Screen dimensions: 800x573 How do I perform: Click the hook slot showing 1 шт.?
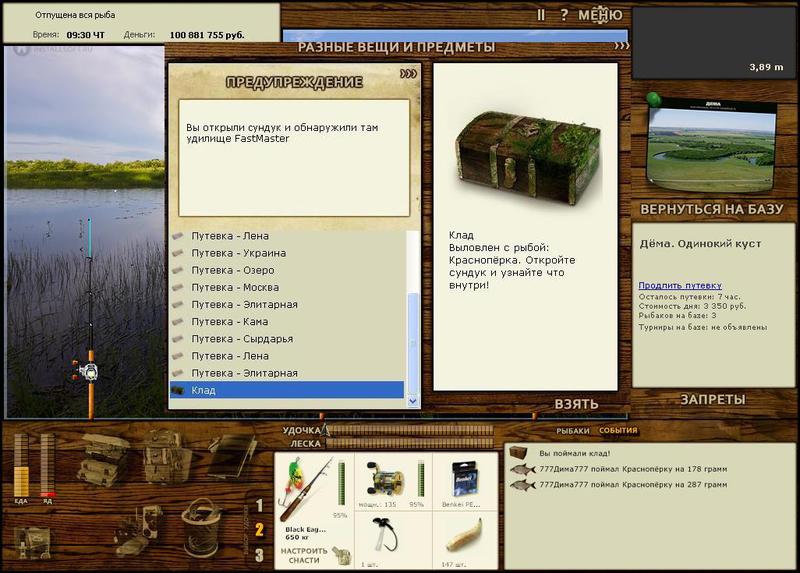coord(385,535)
